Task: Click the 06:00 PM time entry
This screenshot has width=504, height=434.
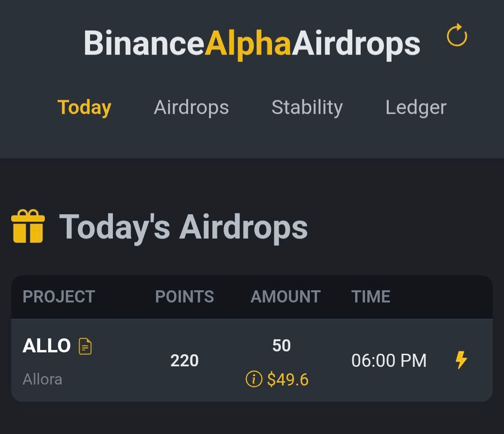Action: pos(389,360)
